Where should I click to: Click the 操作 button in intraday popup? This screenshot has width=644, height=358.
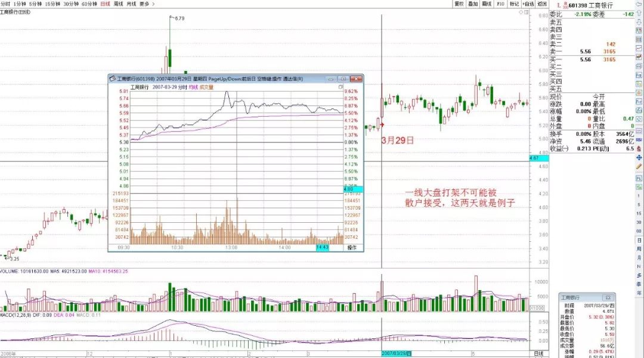click(x=352, y=248)
